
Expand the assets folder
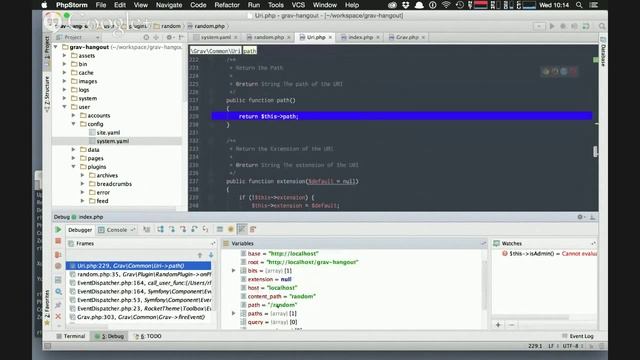[64, 56]
